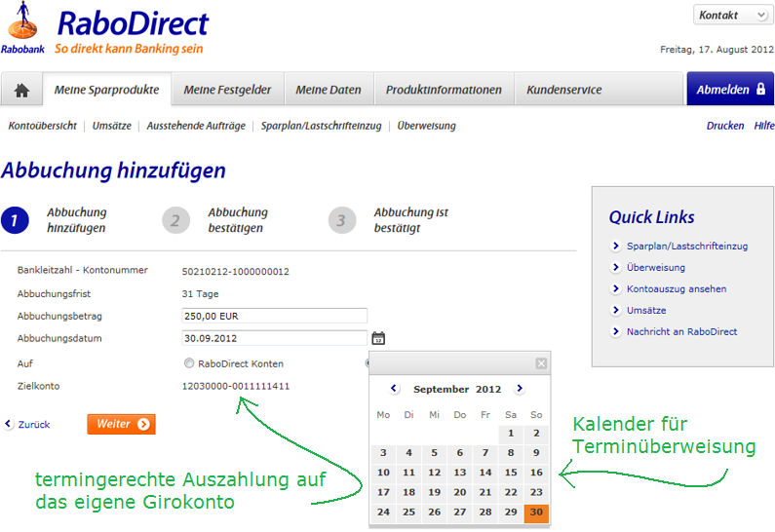This screenshot has height=532, width=775.
Task: Select September 18 in calendar
Action: tap(408, 492)
